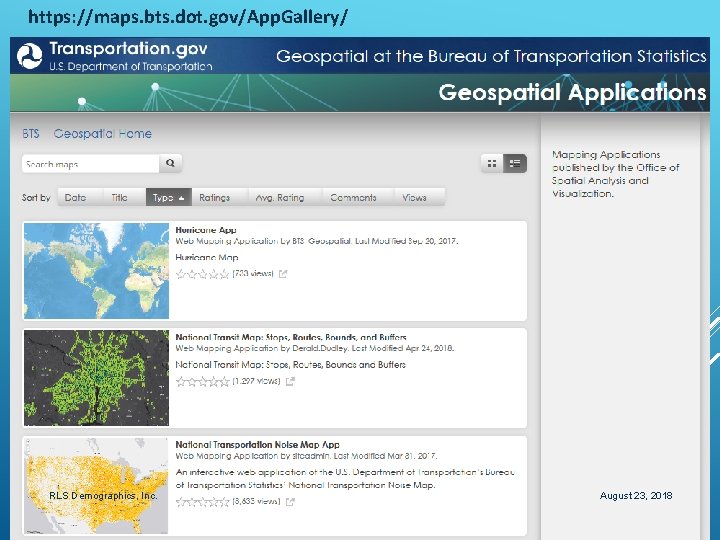Click the 'Hurricane Map' description text
Screen dimensions: 720x540
(x=207, y=257)
